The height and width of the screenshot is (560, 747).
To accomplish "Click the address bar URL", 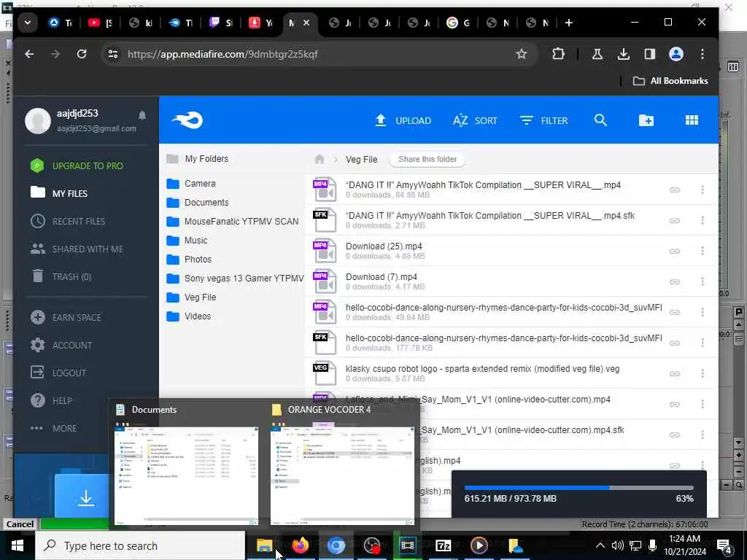I will pyautogui.click(x=222, y=54).
